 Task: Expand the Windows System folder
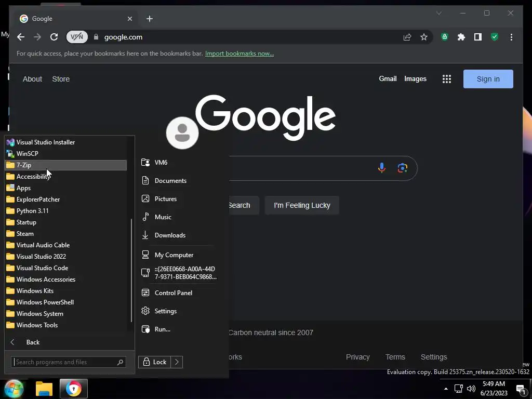(x=66, y=314)
